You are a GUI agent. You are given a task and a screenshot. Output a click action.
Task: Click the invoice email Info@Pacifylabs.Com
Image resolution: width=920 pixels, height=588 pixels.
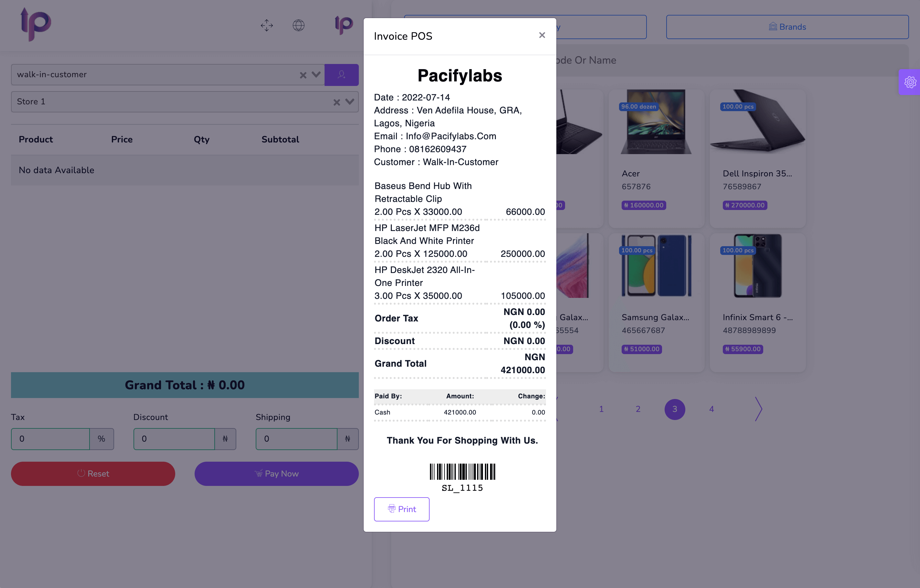[451, 136]
